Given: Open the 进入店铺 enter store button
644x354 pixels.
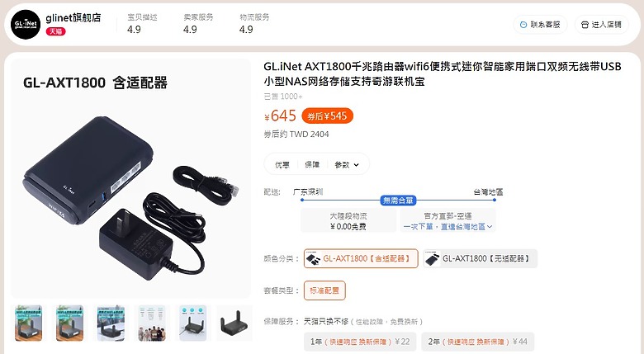Looking at the screenshot, I should pos(602,25).
